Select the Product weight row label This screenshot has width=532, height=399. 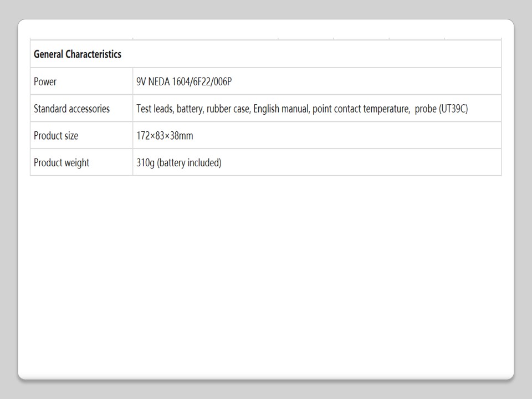point(62,163)
